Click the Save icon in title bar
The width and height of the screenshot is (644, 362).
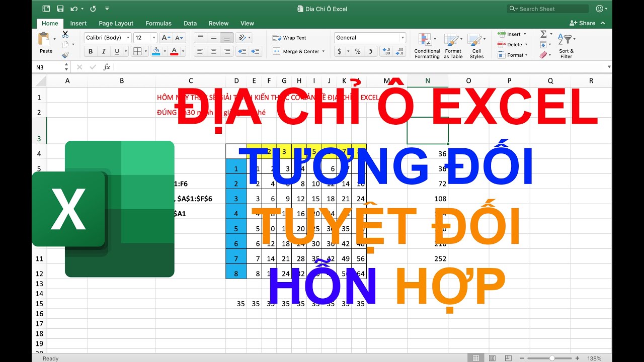click(x=60, y=9)
